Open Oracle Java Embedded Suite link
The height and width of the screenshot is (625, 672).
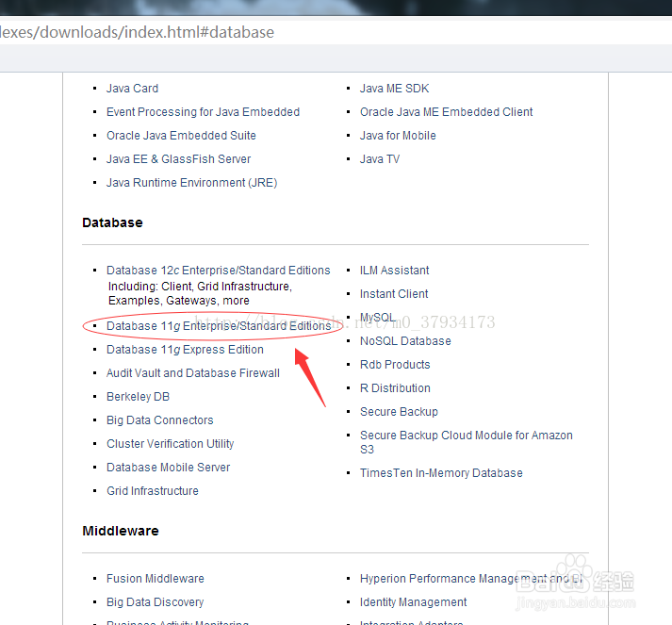pyautogui.click(x=181, y=136)
